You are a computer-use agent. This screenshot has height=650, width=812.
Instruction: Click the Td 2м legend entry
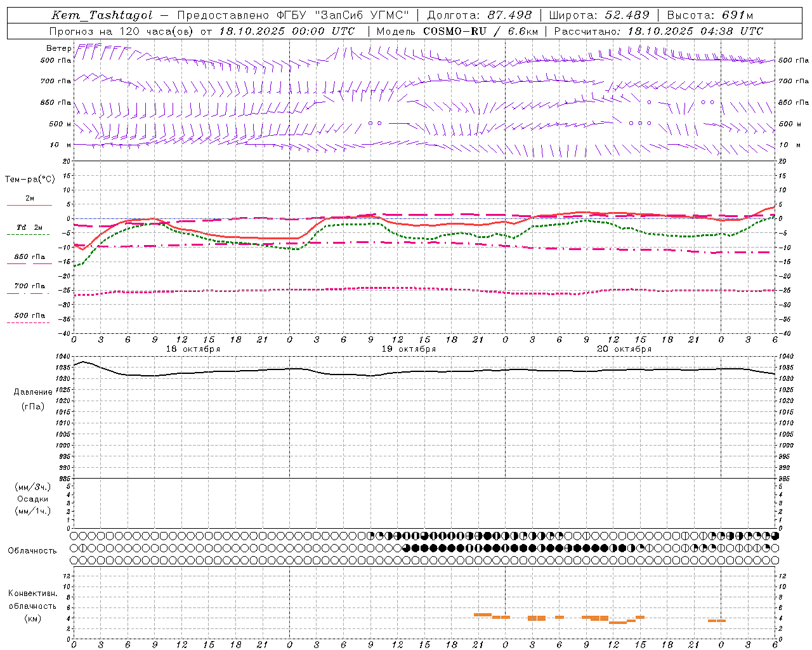click(x=30, y=227)
